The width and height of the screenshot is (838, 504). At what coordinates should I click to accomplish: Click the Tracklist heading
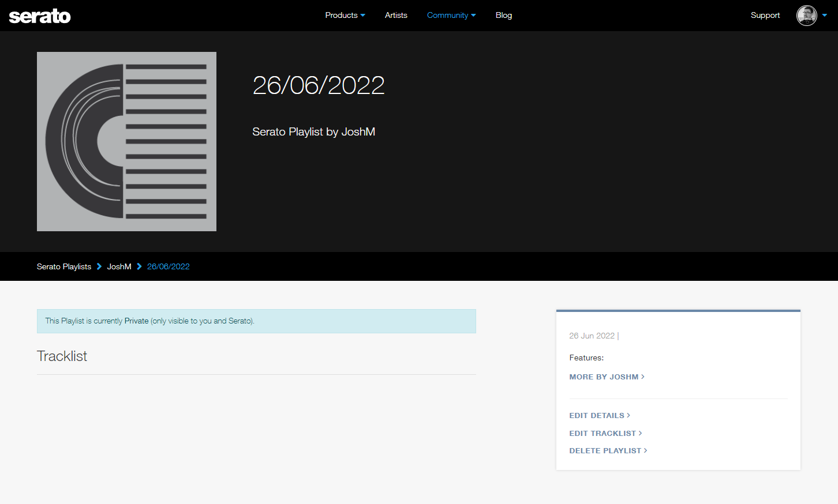tap(62, 356)
